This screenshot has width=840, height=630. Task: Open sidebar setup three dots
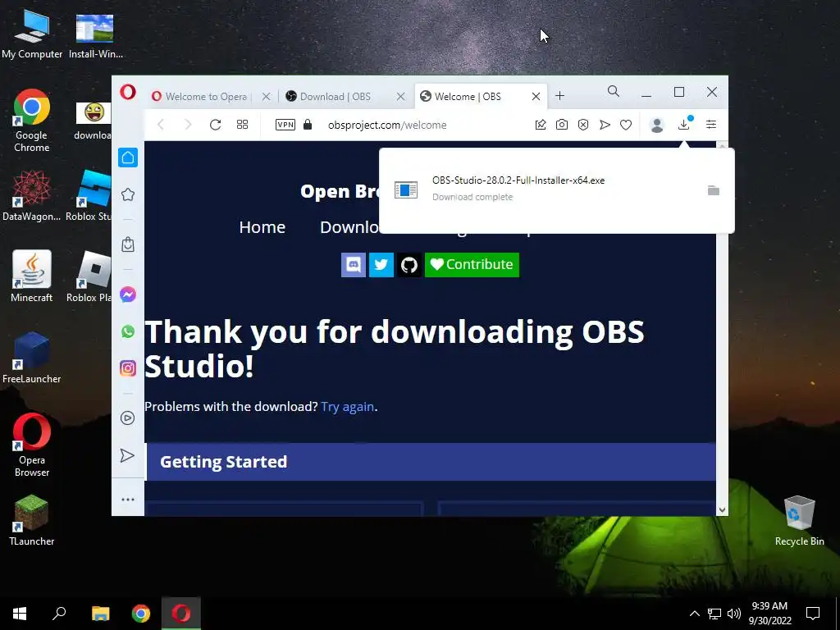coord(128,500)
